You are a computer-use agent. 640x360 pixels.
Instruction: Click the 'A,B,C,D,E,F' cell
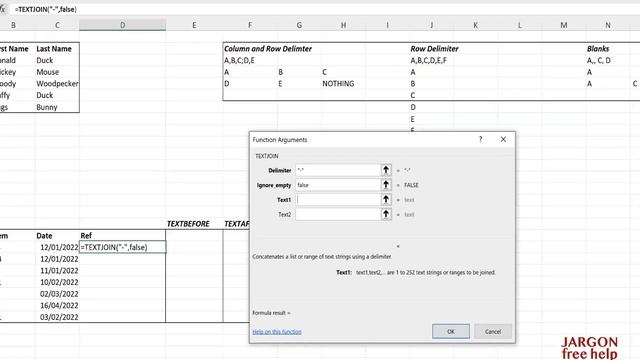431,60
